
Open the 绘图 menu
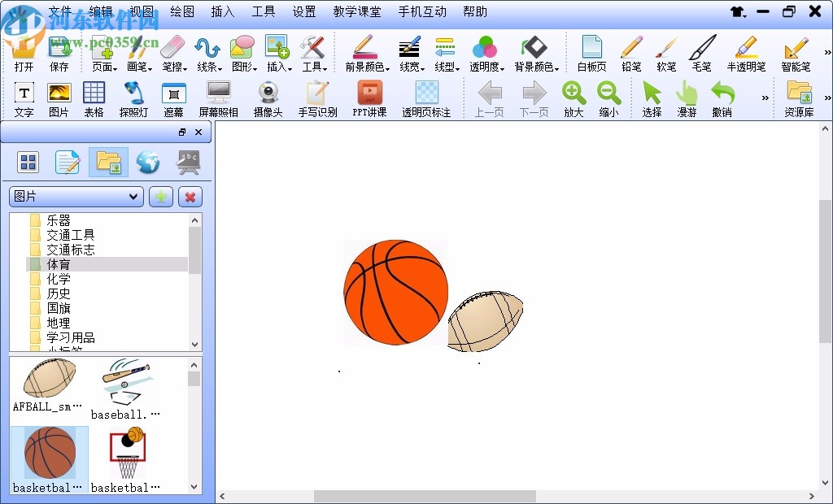pos(182,11)
